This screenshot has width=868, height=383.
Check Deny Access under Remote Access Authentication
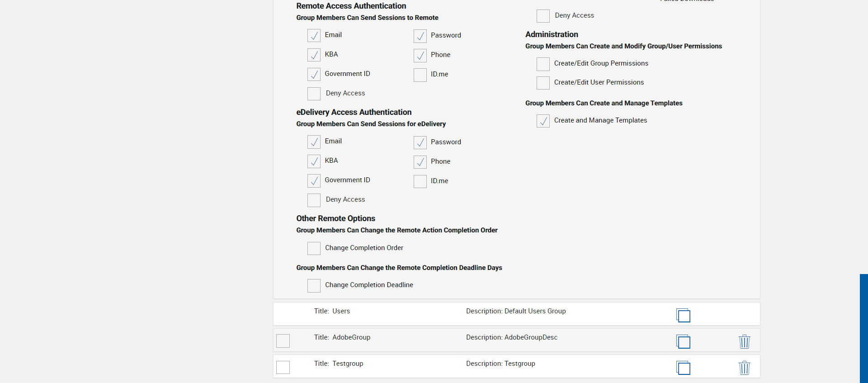(314, 94)
